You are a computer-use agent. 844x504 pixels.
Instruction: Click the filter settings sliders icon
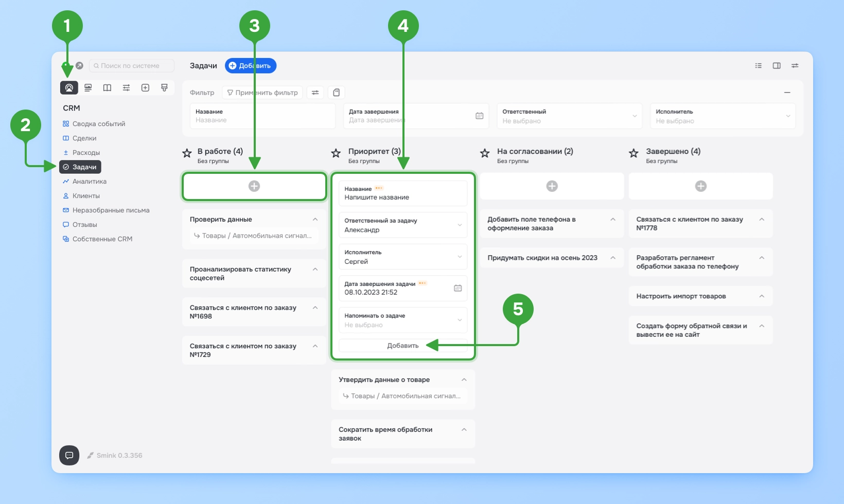(315, 93)
